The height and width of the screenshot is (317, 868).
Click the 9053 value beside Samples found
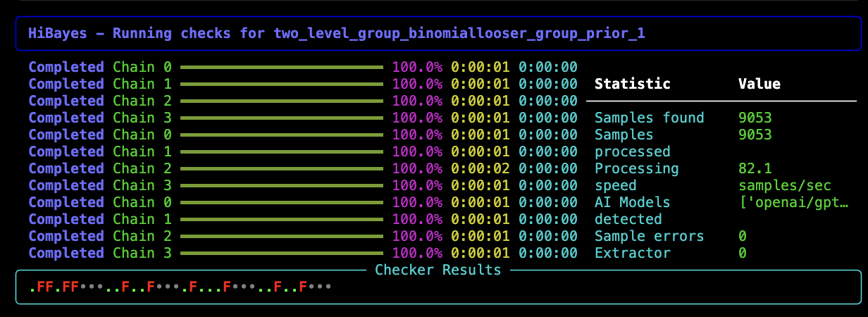click(x=755, y=118)
